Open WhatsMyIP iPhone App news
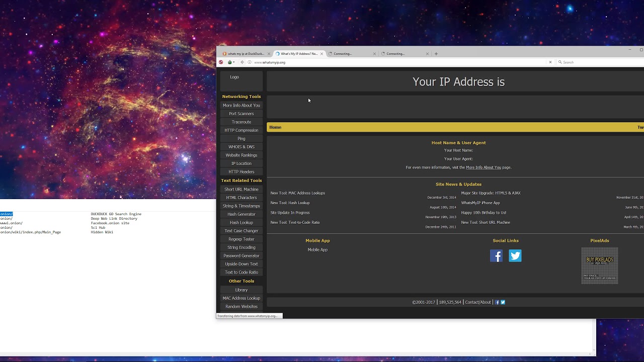The width and height of the screenshot is (644, 362). pos(480,203)
